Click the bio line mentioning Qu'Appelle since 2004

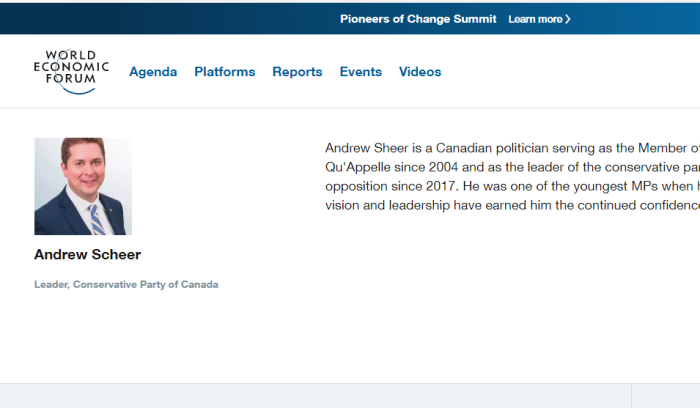tap(512, 167)
